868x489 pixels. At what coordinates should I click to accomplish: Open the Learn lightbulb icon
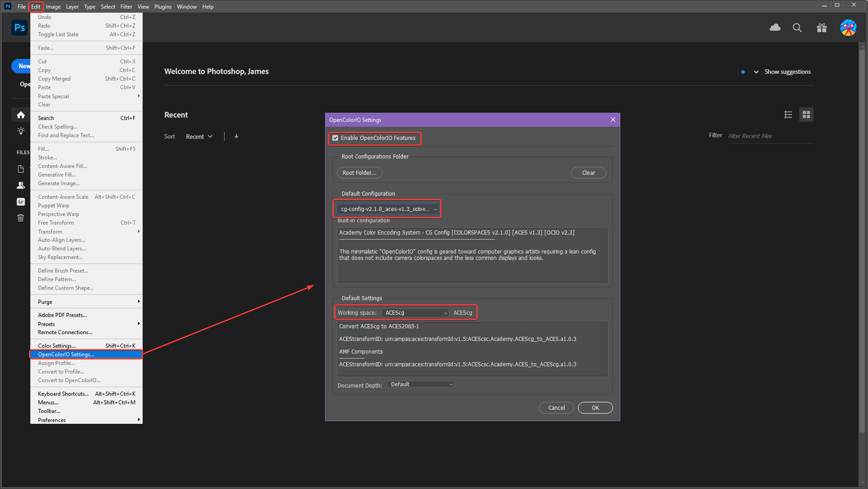point(21,131)
